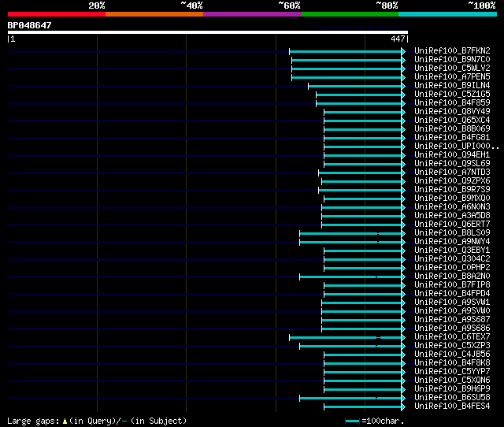
Task: Click the green ~80% identity legend segment
Action: point(350,14)
